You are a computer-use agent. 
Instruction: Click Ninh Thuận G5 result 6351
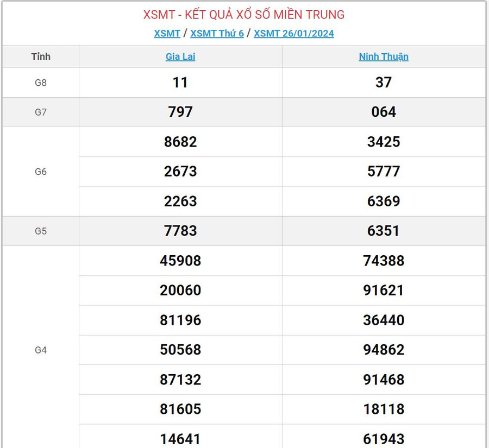tap(384, 231)
